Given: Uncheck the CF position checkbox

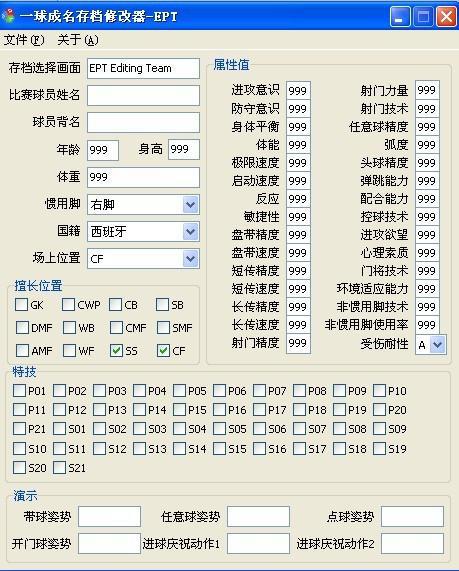Looking at the screenshot, I should click(163, 351).
